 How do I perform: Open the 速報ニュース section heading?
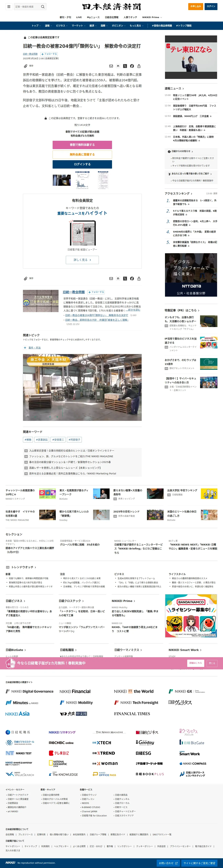click(174, 88)
